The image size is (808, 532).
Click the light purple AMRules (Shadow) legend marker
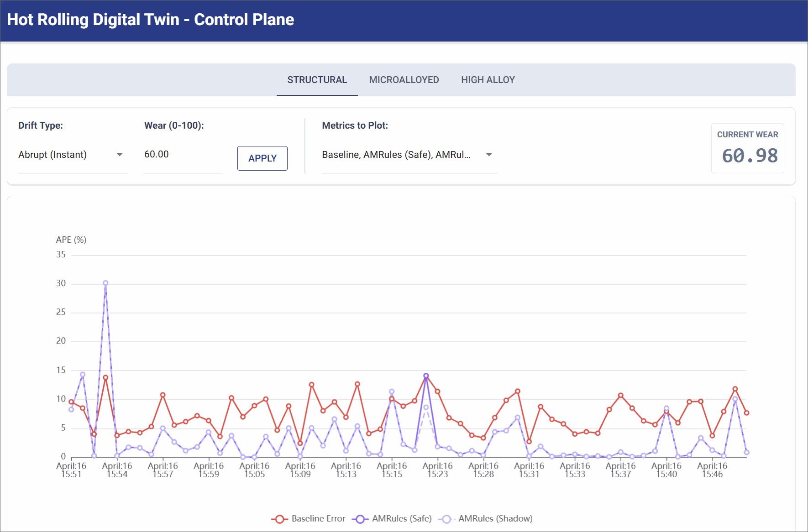446,519
